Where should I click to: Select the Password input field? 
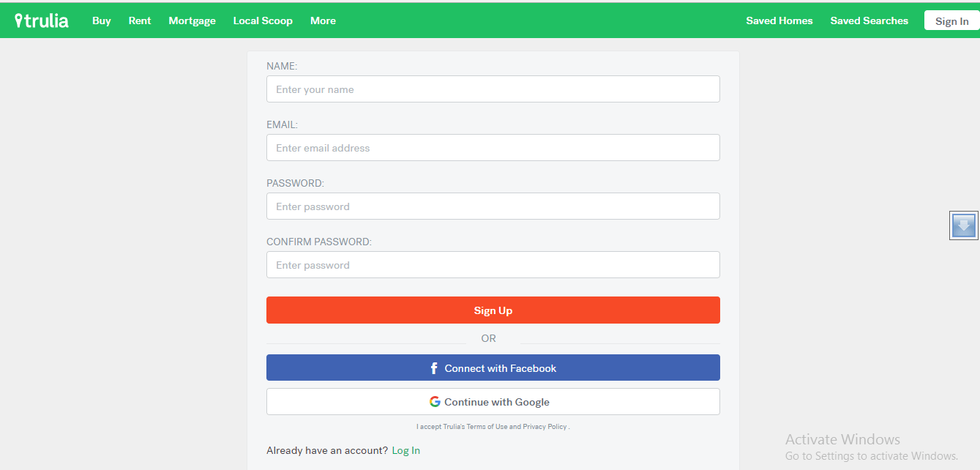pos(493,206)
